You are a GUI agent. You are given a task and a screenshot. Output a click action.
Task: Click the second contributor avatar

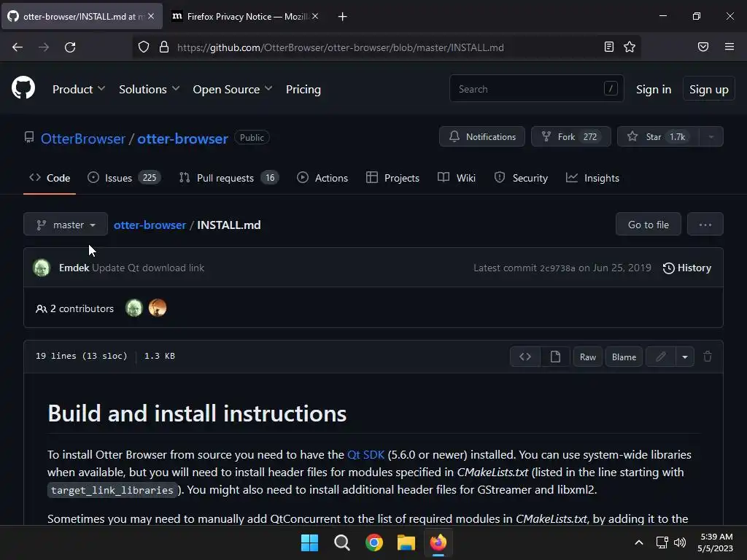coord(158,308)
